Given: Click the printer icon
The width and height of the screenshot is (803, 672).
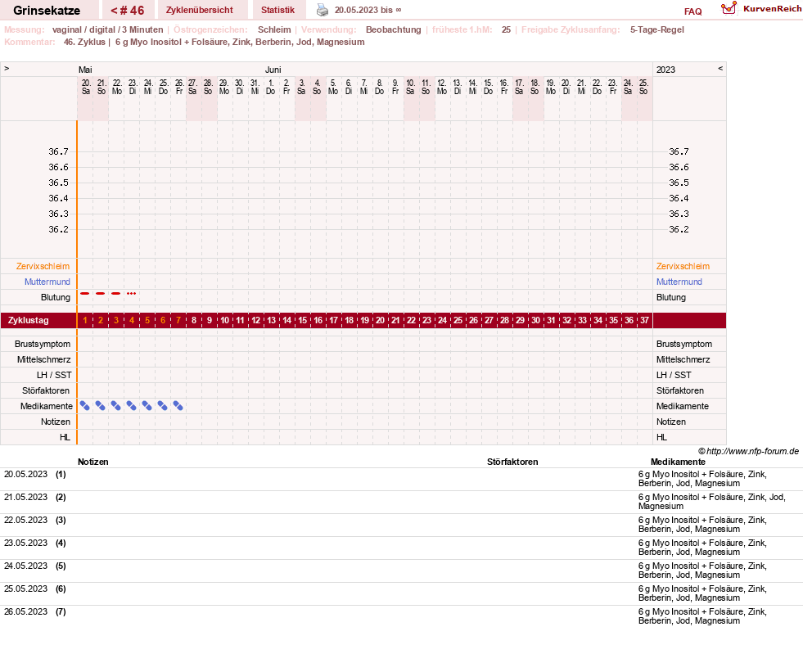Looking at the screenshot, I should click(323, 10).
